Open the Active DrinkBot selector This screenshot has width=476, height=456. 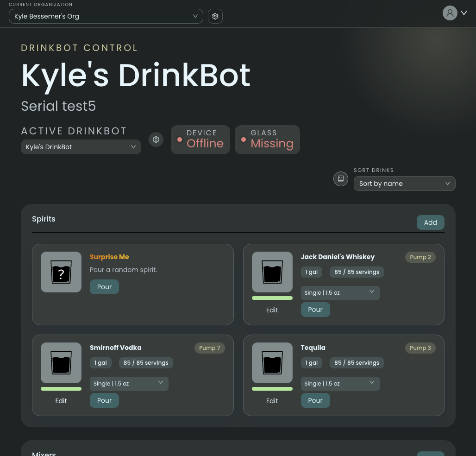[81, 146]
